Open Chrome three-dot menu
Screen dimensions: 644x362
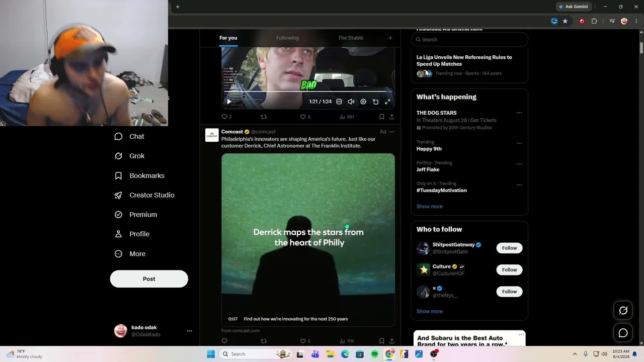pyautogui.click(x=636, y=21)
